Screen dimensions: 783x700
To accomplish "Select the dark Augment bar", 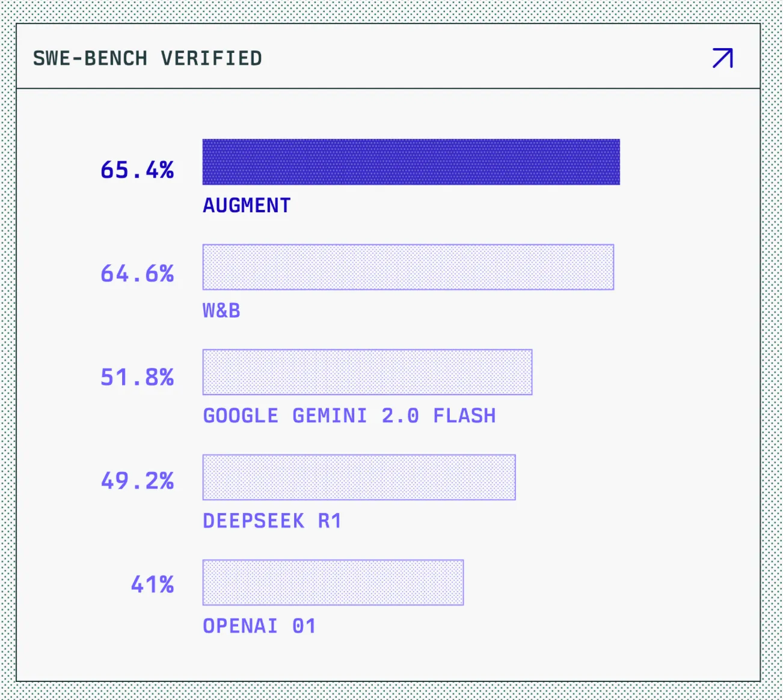I will pyautogui.click(x=411, y=162).
